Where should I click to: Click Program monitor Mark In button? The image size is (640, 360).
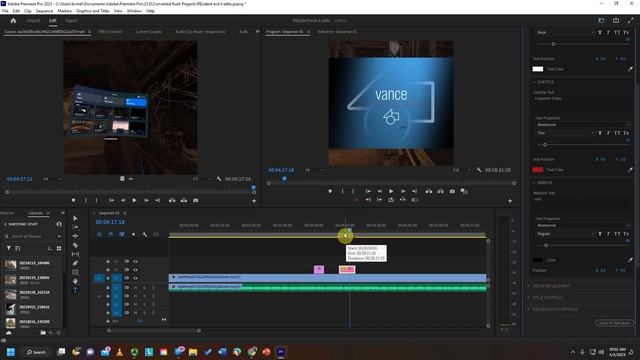pos(342,191)
